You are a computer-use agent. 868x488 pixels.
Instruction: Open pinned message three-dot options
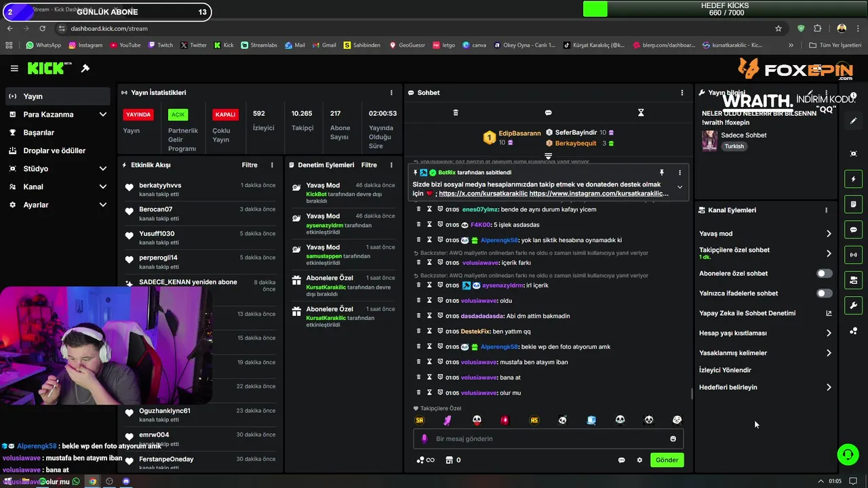[679, 173]
